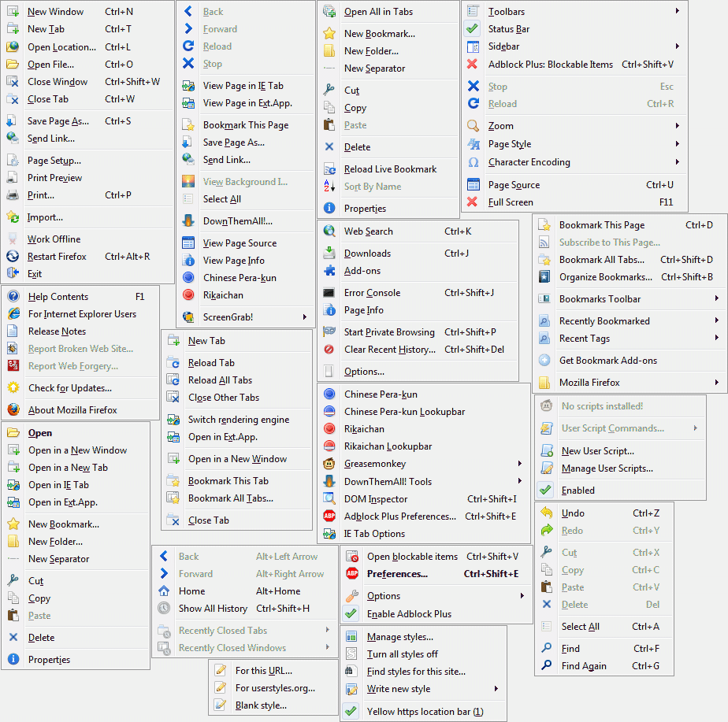
Task: Choose New Window from the File menu
Action: coord(87,12)
